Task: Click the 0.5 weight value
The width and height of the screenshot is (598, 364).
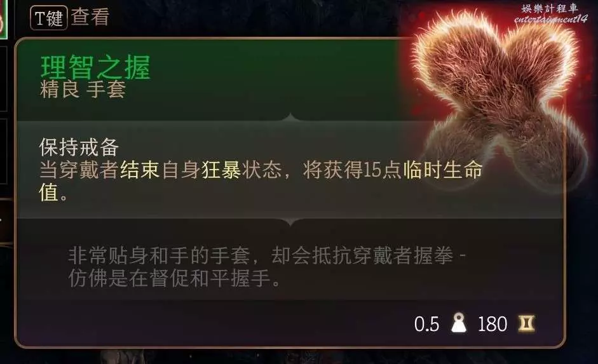Action: tap(426, 325)
